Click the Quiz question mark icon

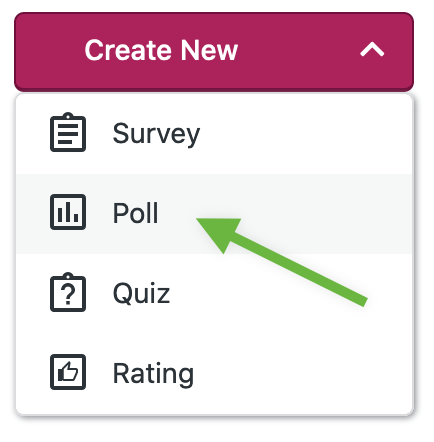[x=68, y=292]
